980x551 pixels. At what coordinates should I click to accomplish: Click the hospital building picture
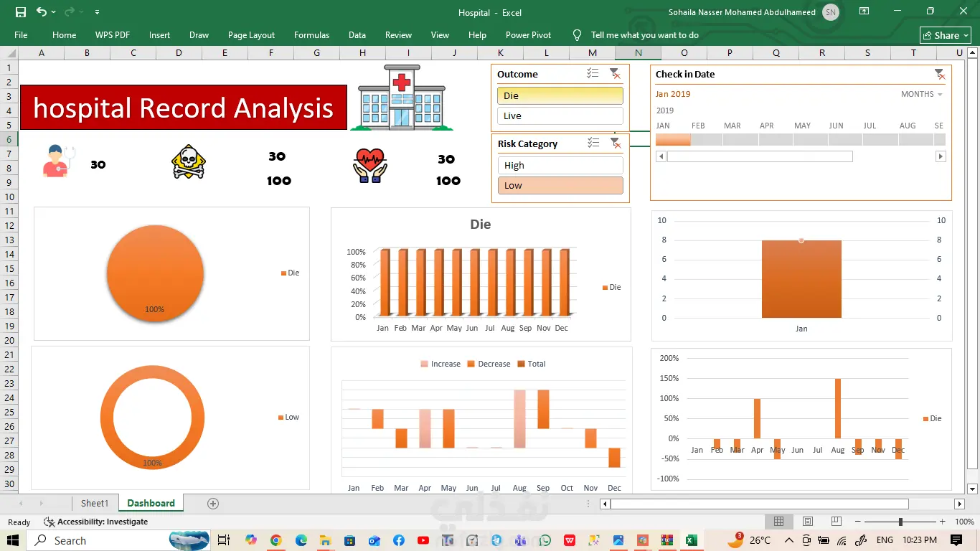pyautogui.click(x=402, y=98)
